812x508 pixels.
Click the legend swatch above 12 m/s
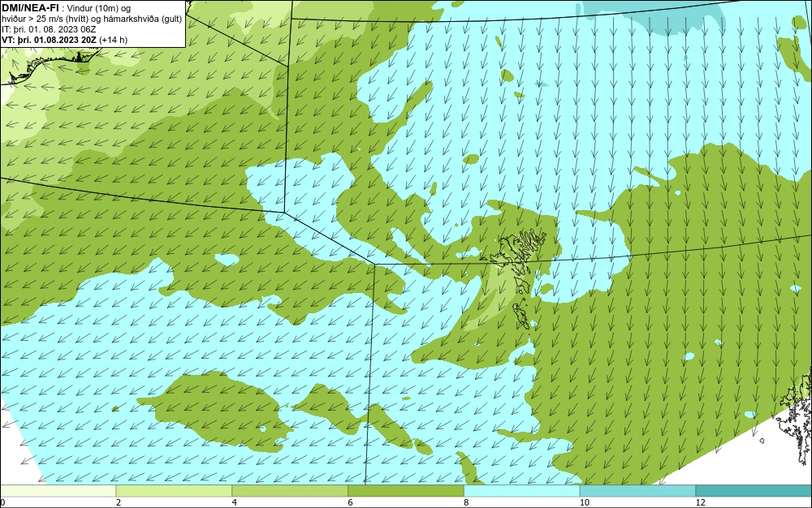(754, 490)
